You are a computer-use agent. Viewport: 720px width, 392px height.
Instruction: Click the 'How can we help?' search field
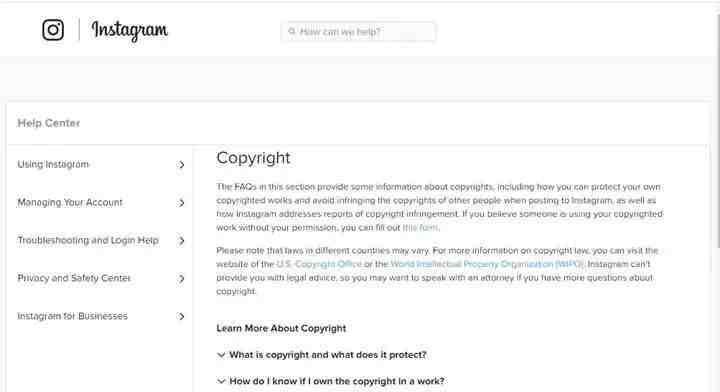tap(358, 32)
